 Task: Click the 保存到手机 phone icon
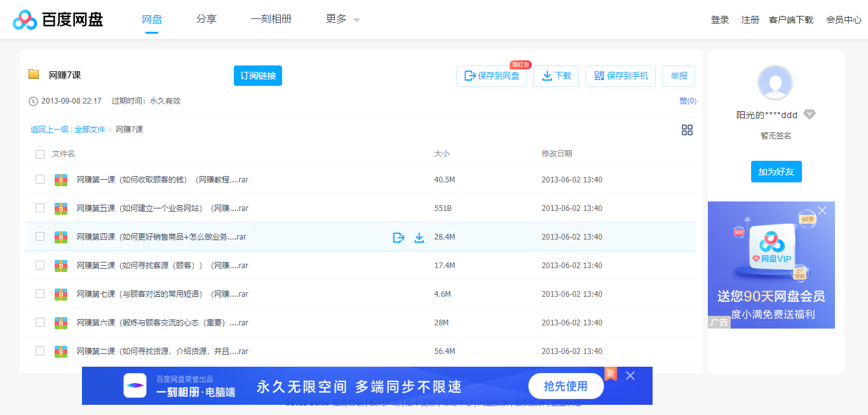(598, 76)
